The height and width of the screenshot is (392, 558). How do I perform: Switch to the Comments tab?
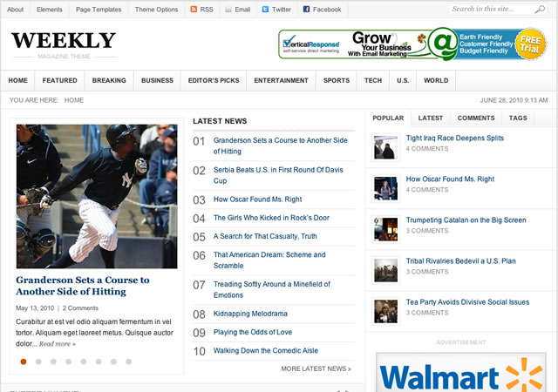476,118
